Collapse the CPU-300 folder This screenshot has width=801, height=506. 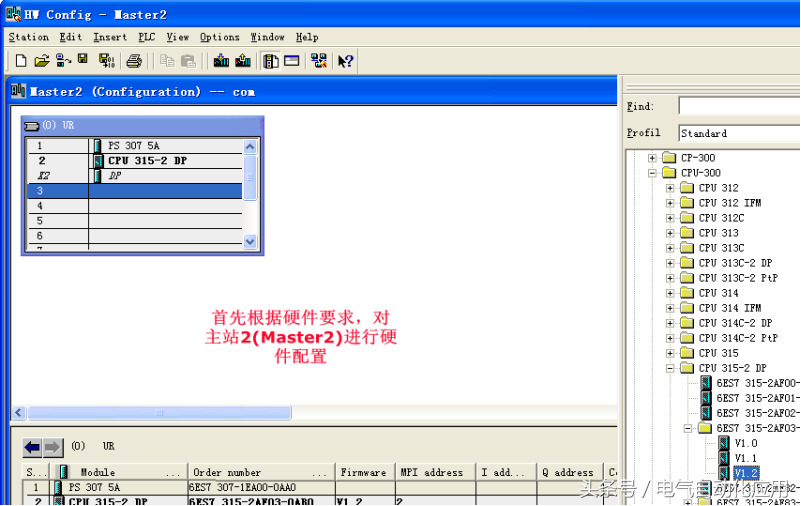pyautogui.click(x=652, y=173)
